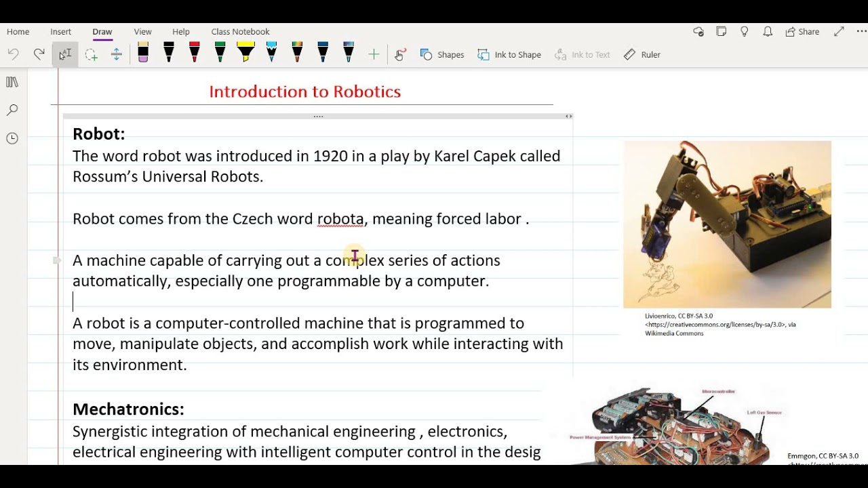868x488 pixels.
Task: Select the green pen
Action: 220,53
